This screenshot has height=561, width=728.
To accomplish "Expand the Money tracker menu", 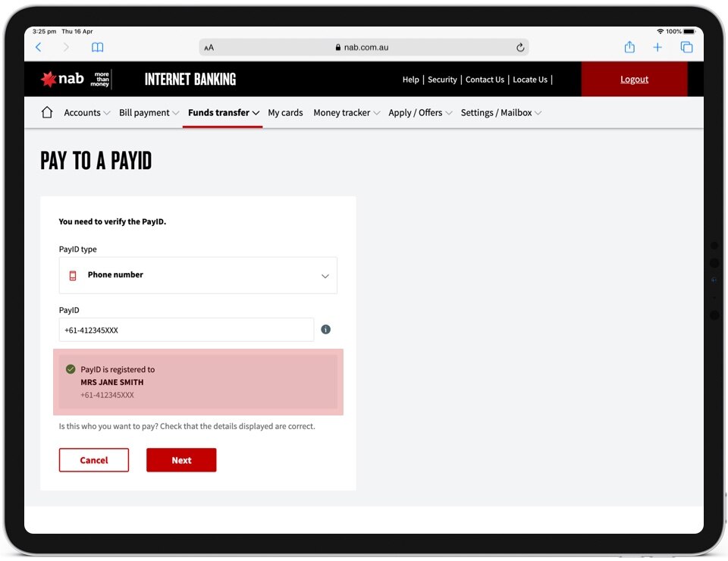I will [x=346, y=113].
